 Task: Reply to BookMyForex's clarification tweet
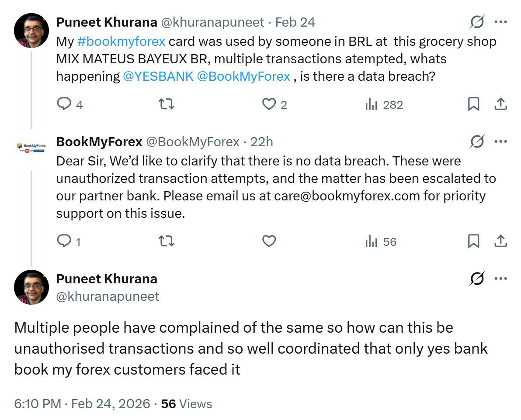pyautogui.click(x=65, y=241)
